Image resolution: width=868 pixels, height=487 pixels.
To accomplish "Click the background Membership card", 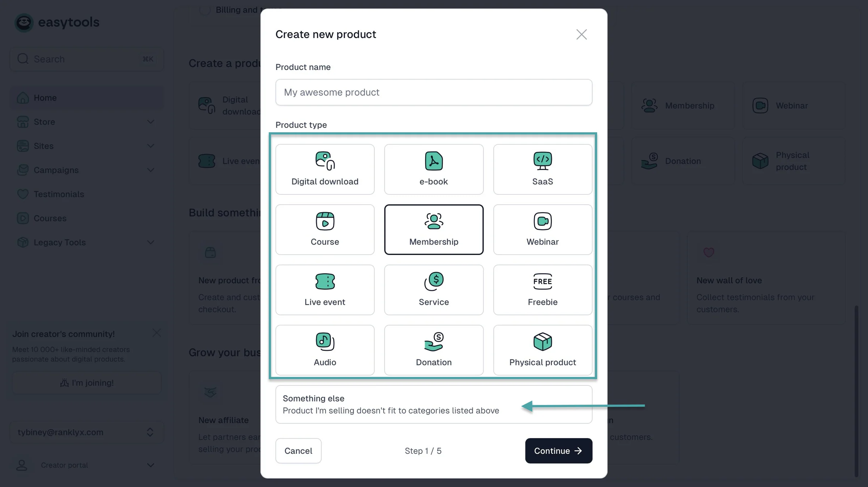I will tap(683, 106).
